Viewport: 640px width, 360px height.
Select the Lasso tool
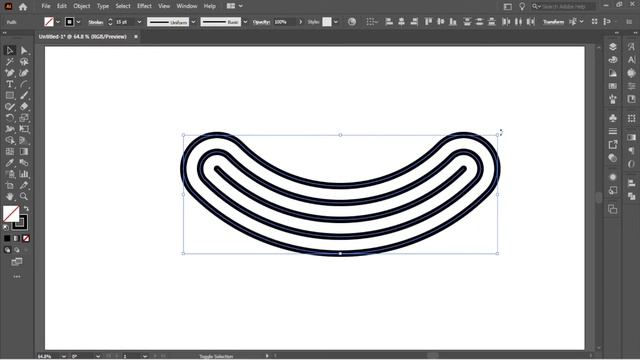[24, 62]
